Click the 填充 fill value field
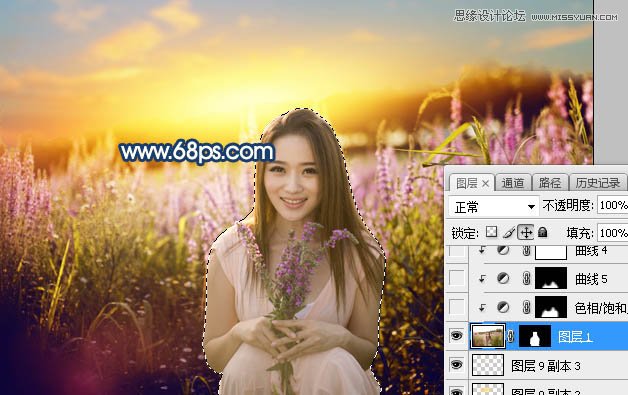The image size is (628, 395). click(x=613, y=233)
